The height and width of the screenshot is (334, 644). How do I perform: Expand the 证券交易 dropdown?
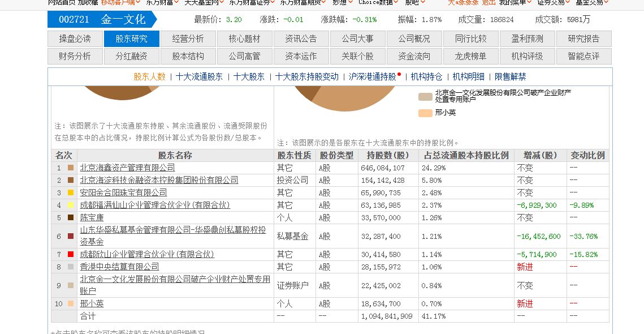point(554,2)
